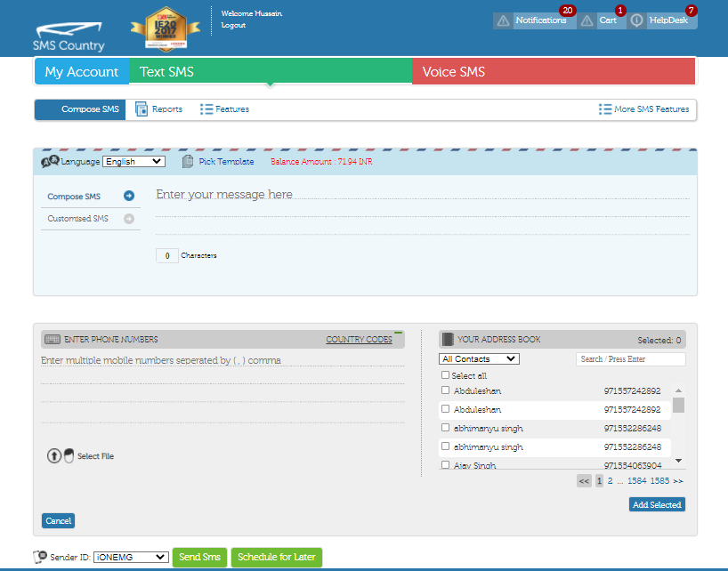Check the Select all checkbox
728x571 pixels.
coord(446,375)
